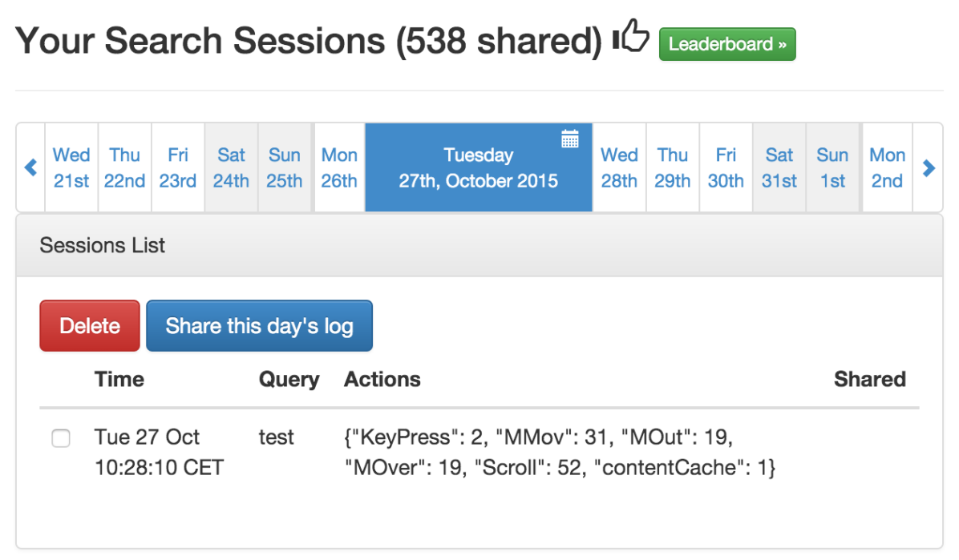Image resolution: width=959 pixels, height=560 pixels.
Task: Go to previous dates with left arrow
Action: pyautogui.click(x=31, y=167)
